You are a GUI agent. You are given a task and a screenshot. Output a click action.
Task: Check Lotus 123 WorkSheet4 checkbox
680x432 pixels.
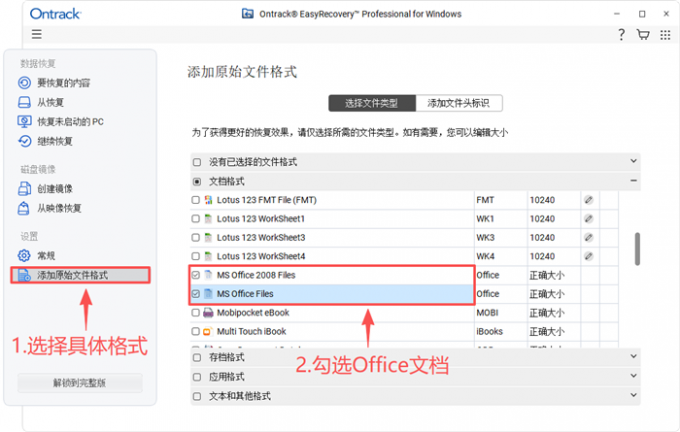pyautogui.click(x=196, y=256)
